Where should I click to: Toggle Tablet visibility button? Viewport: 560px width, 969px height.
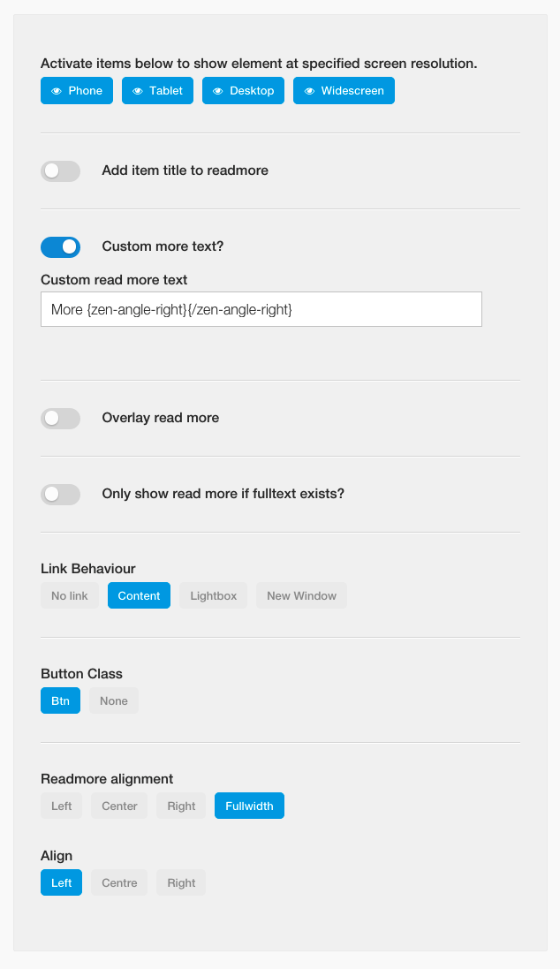pyautogui.click(x=157, y=91)
